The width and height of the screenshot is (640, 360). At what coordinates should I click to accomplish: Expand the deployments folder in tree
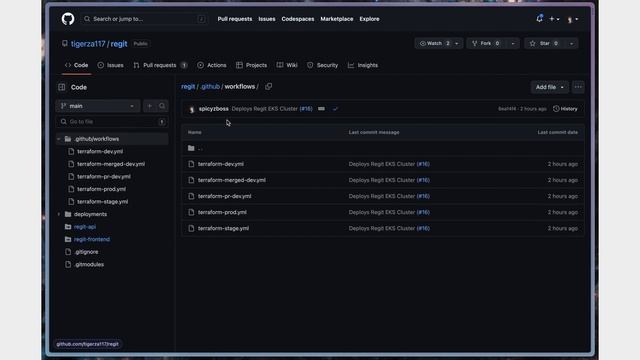click(x=58, y=214)
